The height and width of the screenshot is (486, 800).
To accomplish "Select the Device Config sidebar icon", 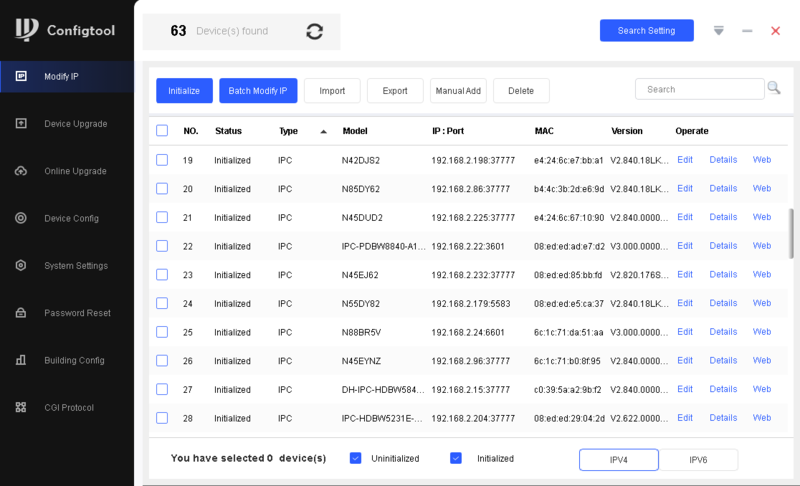I will point(21,218).
